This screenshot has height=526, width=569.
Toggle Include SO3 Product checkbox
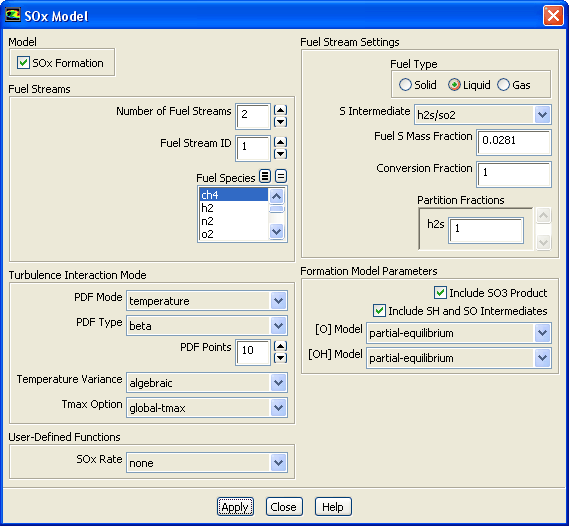coord(440,292)
